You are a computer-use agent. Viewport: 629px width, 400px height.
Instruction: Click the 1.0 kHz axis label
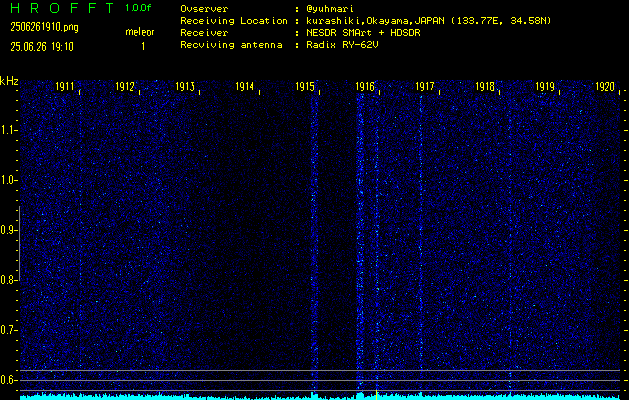point(8,180)
